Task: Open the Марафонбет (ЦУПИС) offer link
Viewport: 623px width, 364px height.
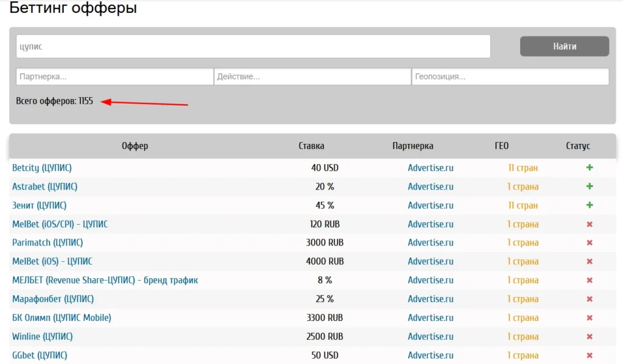Action: pyautogui.click(x=53, y=299)
